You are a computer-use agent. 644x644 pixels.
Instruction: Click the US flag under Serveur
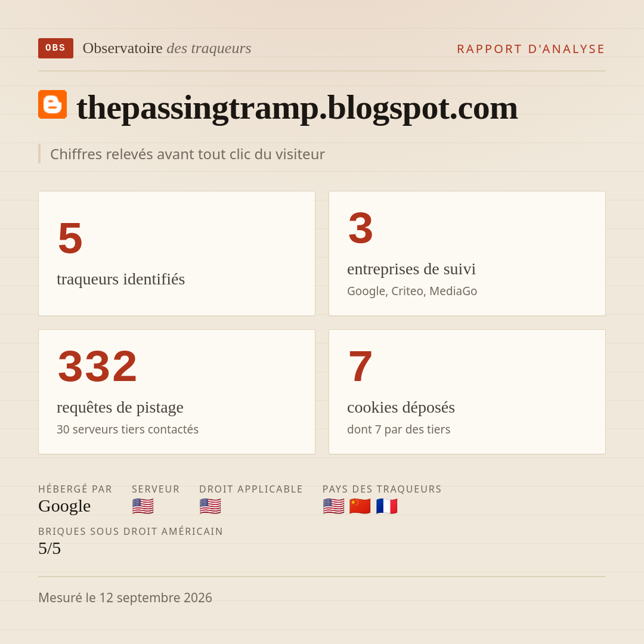(143, 506)
